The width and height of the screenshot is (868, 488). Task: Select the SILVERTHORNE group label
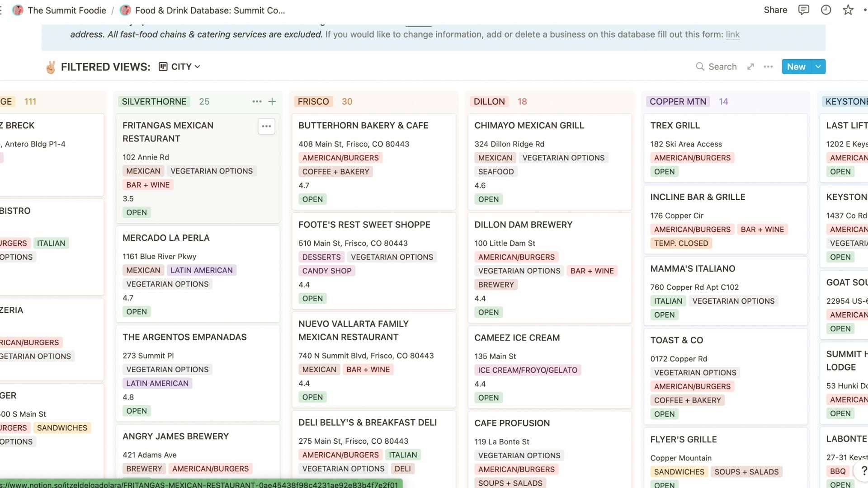point(154,102)
